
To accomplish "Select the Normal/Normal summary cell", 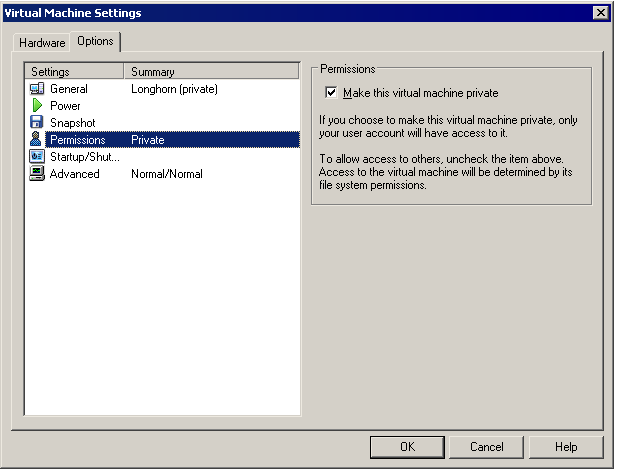I will tap(166, 174).
